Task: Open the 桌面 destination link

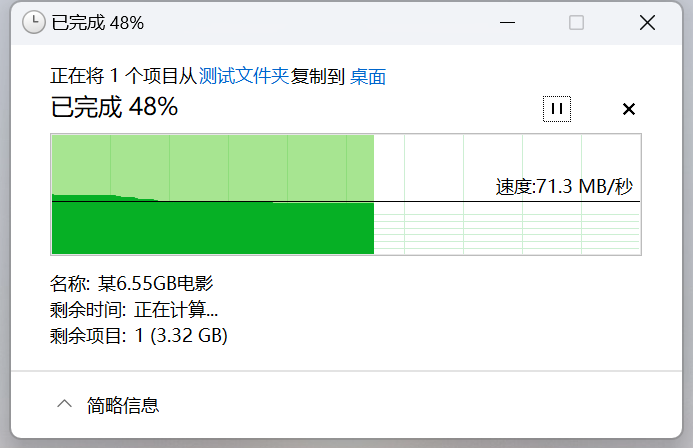Action: pos(368,76)
